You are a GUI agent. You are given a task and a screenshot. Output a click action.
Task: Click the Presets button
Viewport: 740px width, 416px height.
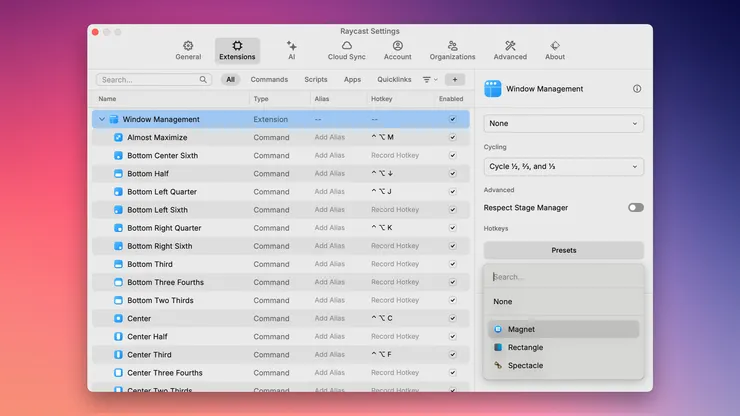[563, 250]
